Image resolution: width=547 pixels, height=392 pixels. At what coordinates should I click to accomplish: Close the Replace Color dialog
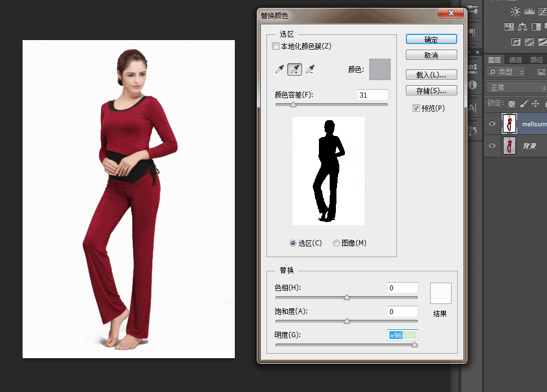pyautogui.click(x=450, y=13)
